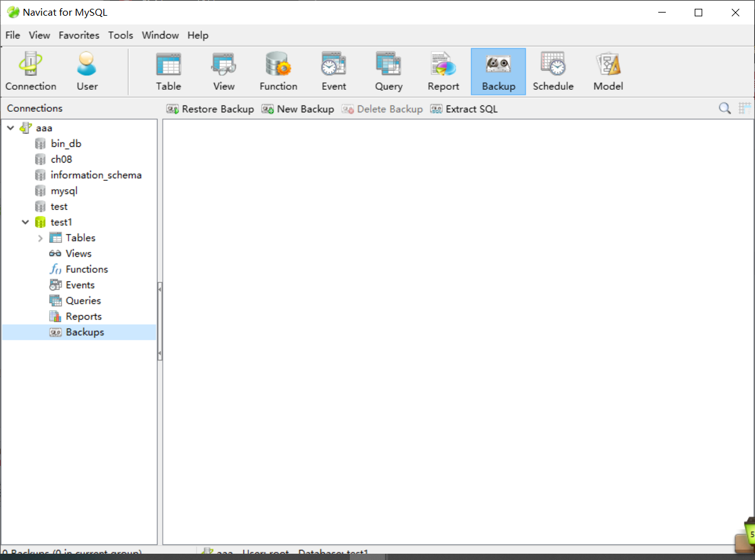The width and height of the screenshot is (755, 560).
Task: Click the Navicat app icon in title bar
Action: [x=13, y=12]
